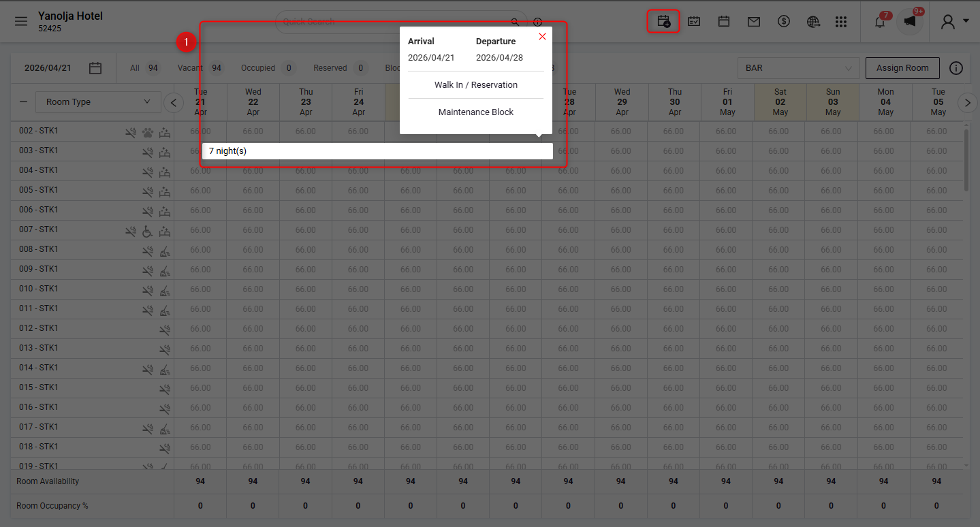Click the Wed 22 Apr column header
This screenshot has width=980, height=527.
pos(253,102)
